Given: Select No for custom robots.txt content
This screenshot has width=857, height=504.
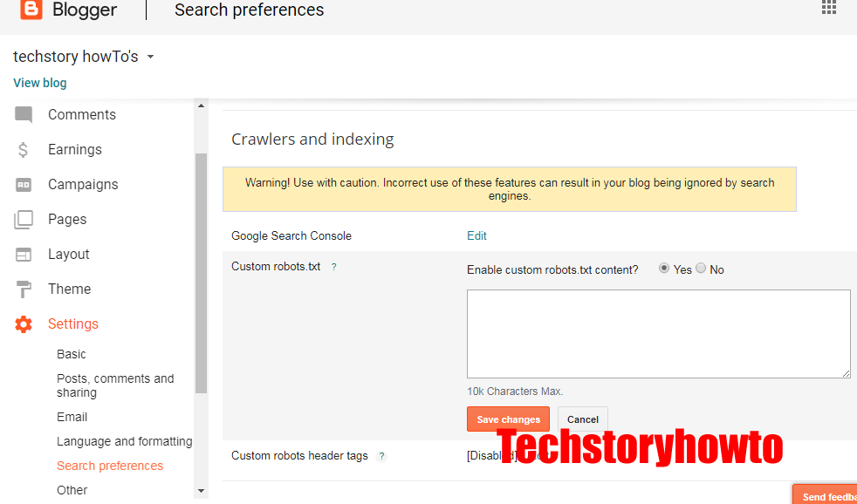Looking at the screenshot, I should tap(701, 269).
